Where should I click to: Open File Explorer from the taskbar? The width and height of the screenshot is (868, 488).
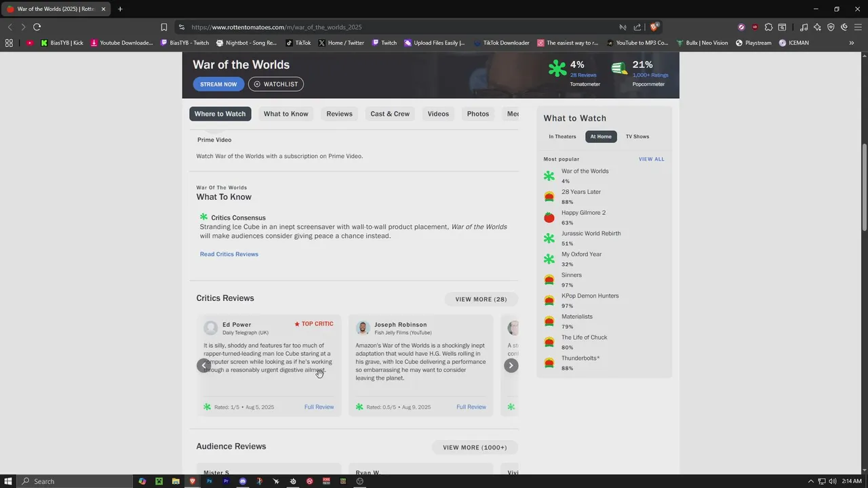(x=176, y=481)
